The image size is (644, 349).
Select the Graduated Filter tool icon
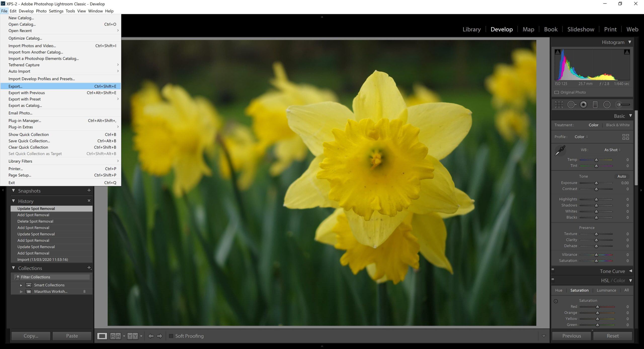click(x=595, y=104)
